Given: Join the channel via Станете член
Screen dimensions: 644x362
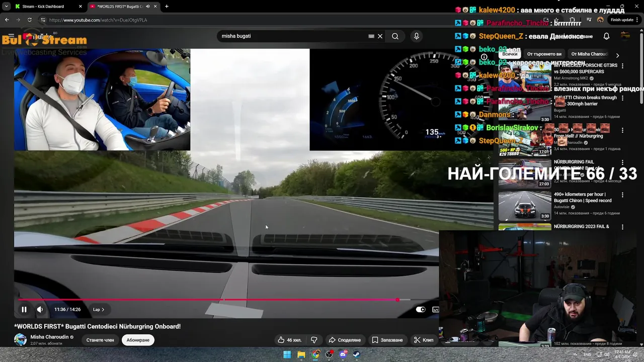Looking at the screenshot, I should click(x=100, y=340).
